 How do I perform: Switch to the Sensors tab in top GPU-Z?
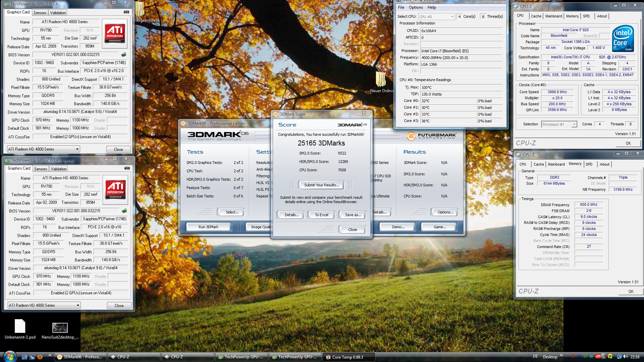[40, 13]
